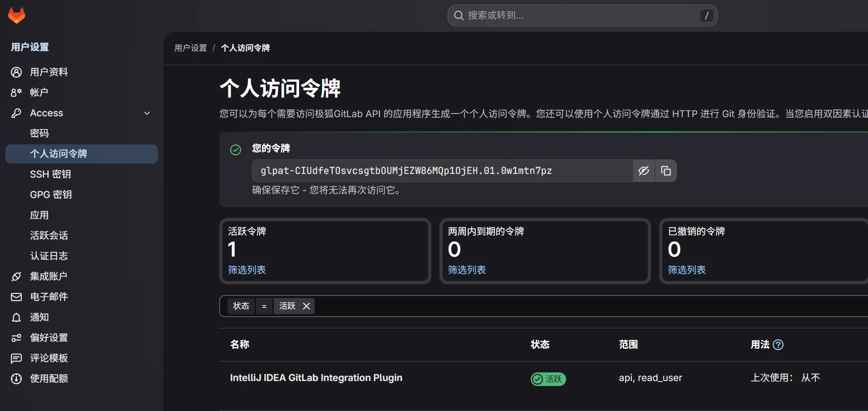Click the = operator filter chip
Viewport: 868px width, 411px height.
(264, 306)
